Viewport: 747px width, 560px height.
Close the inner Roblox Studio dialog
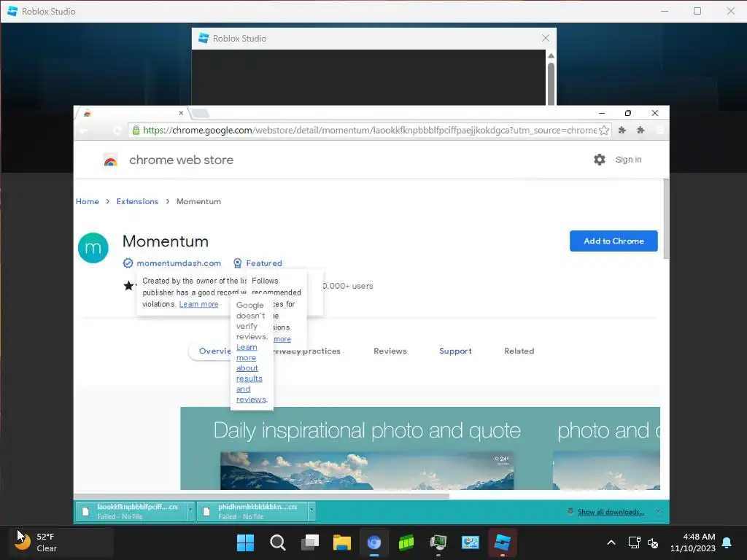(546, 38)
